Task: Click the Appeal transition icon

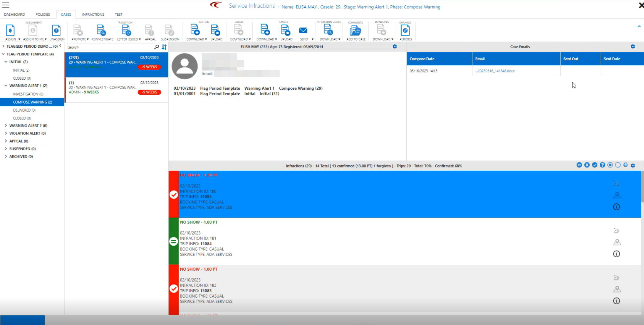Action: (149, 30)
